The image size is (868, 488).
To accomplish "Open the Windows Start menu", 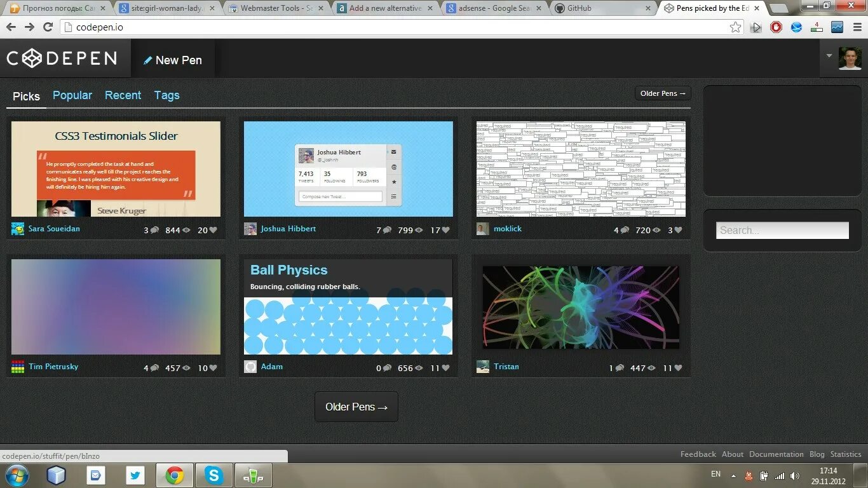I will pos(16,475).
